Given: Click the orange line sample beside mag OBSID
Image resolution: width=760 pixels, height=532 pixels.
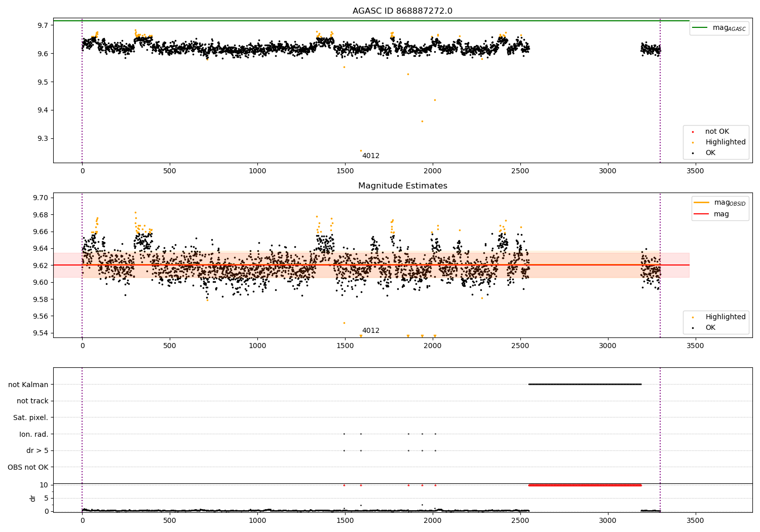Looking at the screenshot, I should (x=702, y=202).
